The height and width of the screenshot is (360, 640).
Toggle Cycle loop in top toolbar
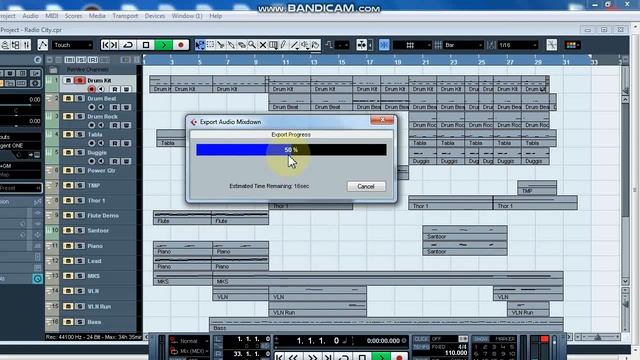[x=128, y=45]
